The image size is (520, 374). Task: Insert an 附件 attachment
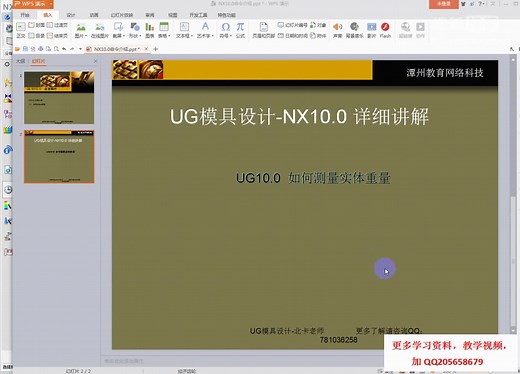coord(318,36)
